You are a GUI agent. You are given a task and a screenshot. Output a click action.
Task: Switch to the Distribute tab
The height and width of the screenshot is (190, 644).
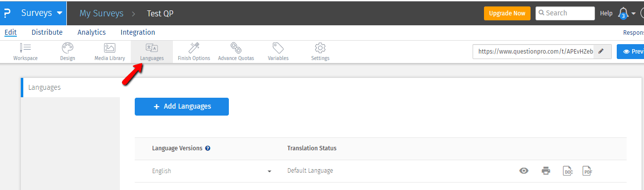47,32
